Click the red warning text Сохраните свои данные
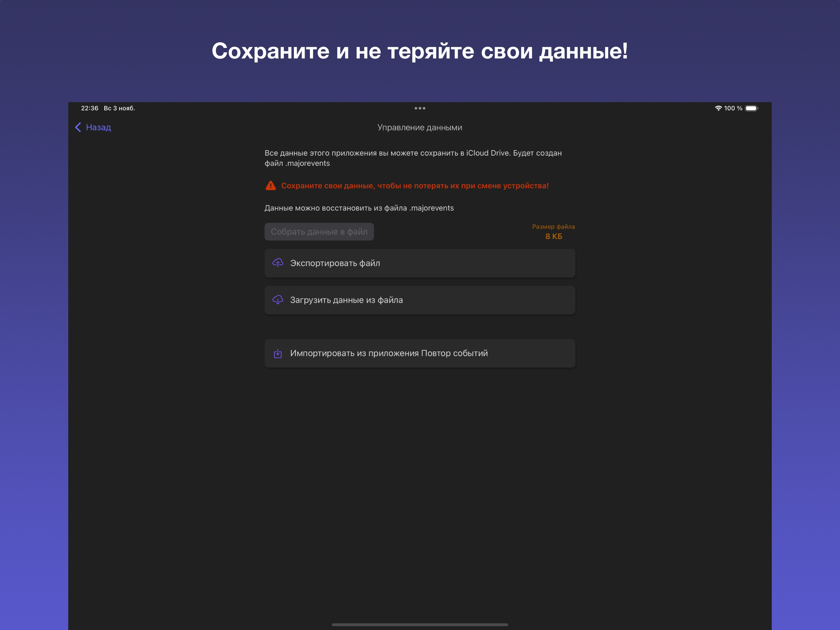This screenshot has height=630, width=840. pyautogui.click(x=415, y=186)
